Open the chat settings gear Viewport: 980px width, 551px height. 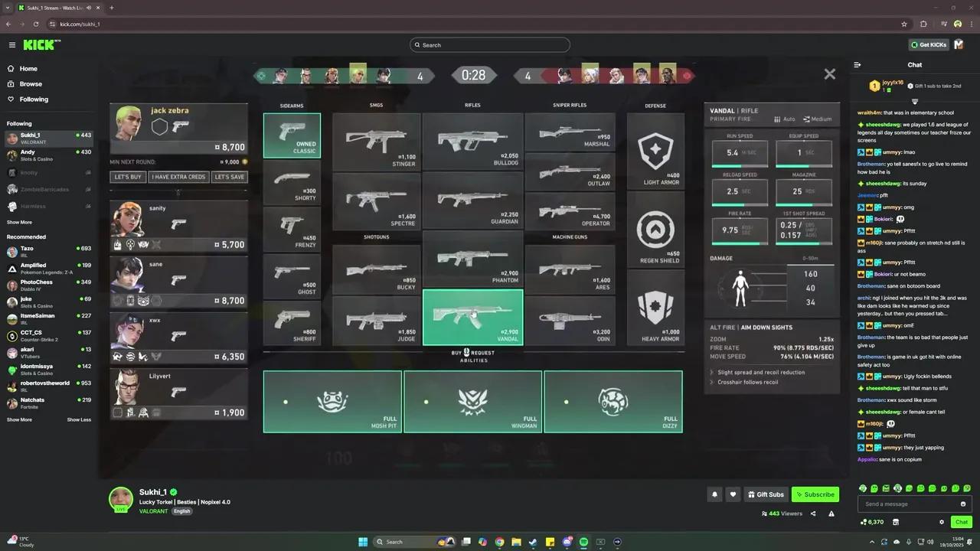(942, 522)
